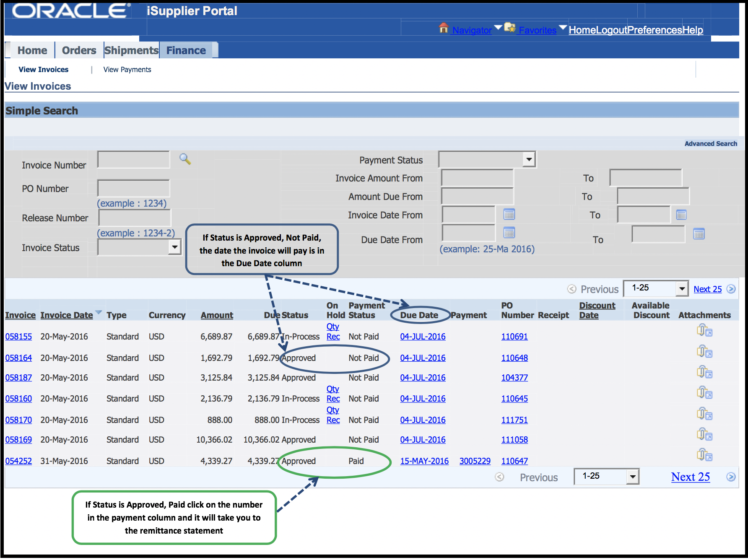Click the Logout link
Image resolution: width=748 pixels, height=560 pixels.
click(x=612, y=30)
